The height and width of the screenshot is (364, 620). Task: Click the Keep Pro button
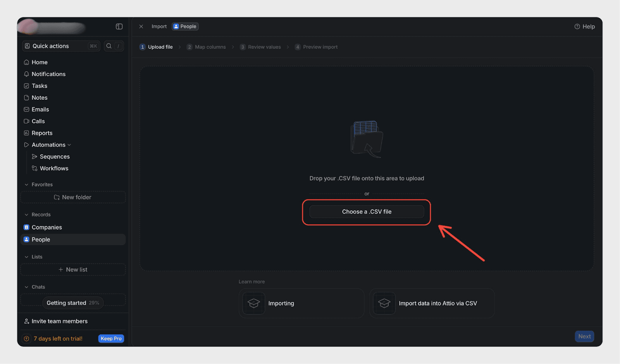(x=111, y=338)
